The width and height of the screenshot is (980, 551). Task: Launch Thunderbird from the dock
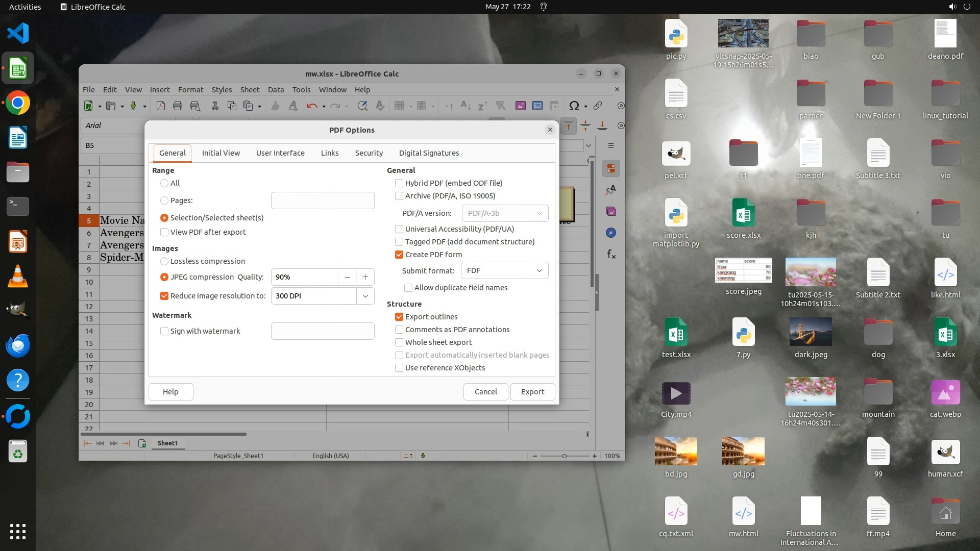point(18,345)
